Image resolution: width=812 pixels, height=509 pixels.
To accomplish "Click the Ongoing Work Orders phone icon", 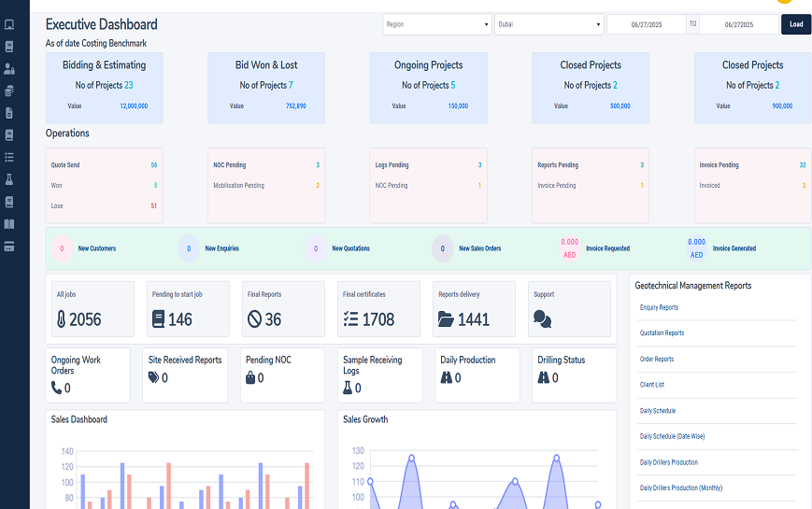I will point(56,388).
